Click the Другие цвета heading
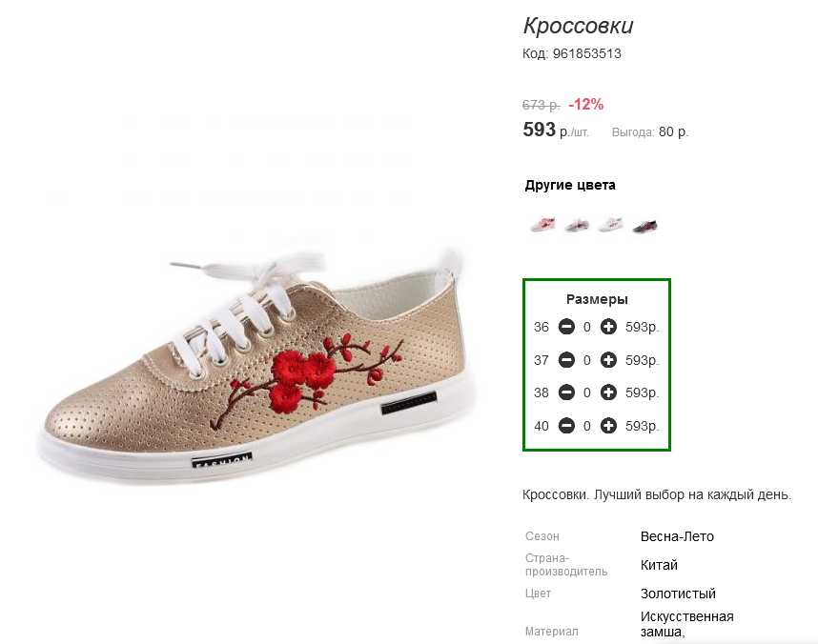 (570, 185)
